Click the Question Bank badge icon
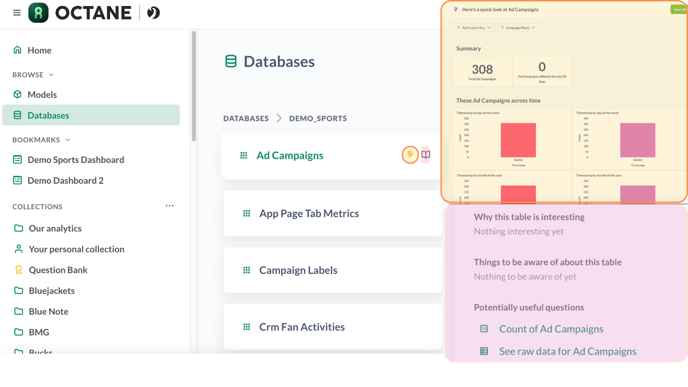 point(18,270)
